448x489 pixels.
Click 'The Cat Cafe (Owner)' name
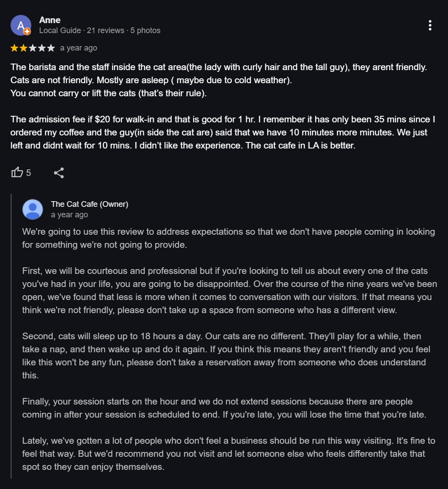(x=89, y=204)
